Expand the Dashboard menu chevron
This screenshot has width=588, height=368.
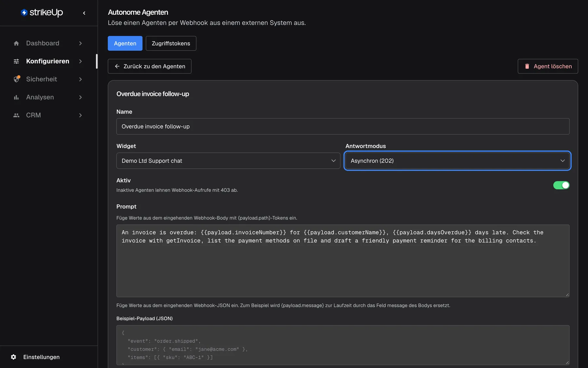click(80, 43)
